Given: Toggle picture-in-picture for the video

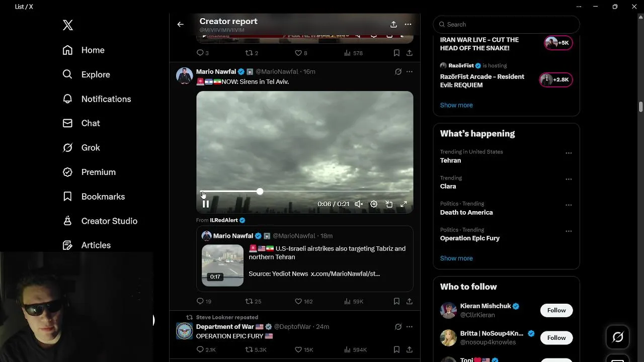Looking at the screenshot, I should pos(389,204).
